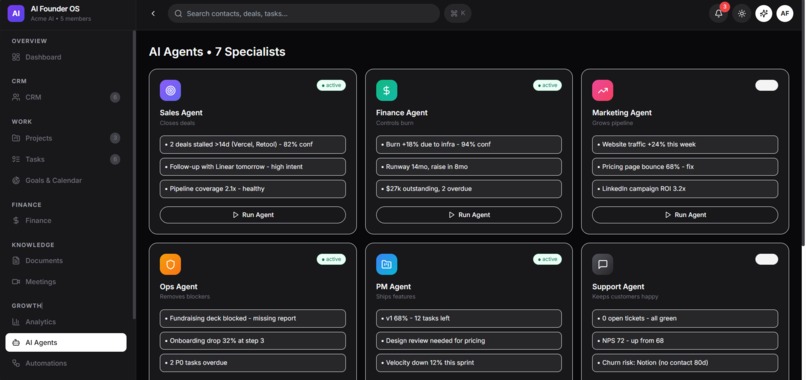Click the Documents file icon

16,261
